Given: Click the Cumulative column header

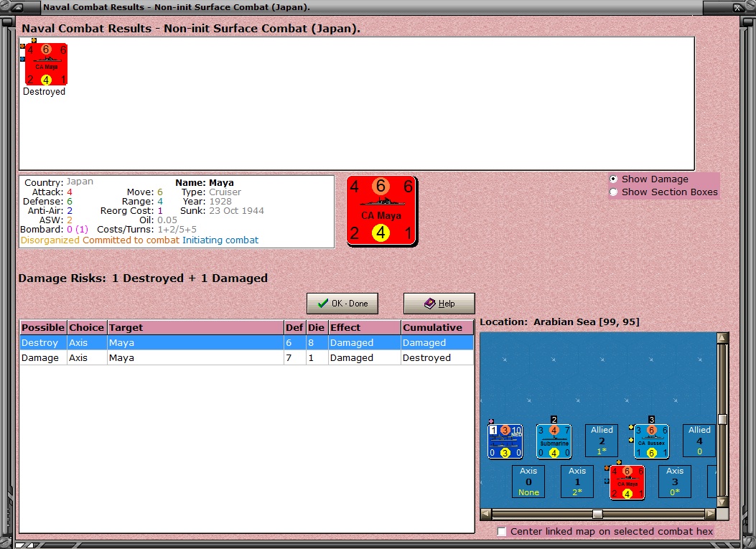Looking at the screenshot, I should point(437,327).
